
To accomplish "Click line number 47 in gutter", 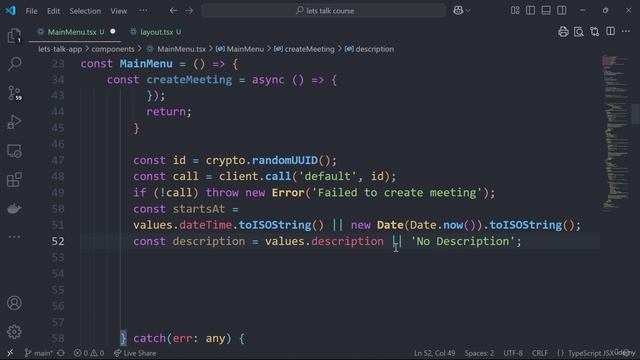I will [x=58, y=160].
